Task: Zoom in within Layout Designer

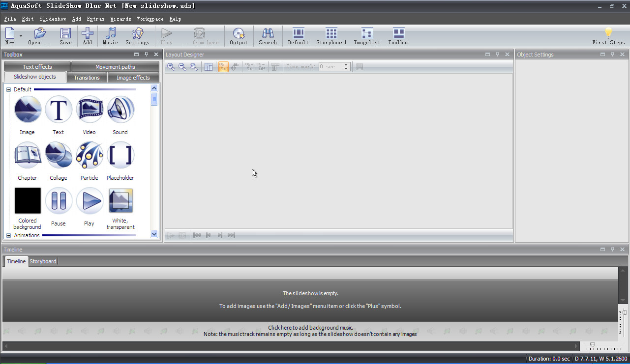Action: pos(171,67)
